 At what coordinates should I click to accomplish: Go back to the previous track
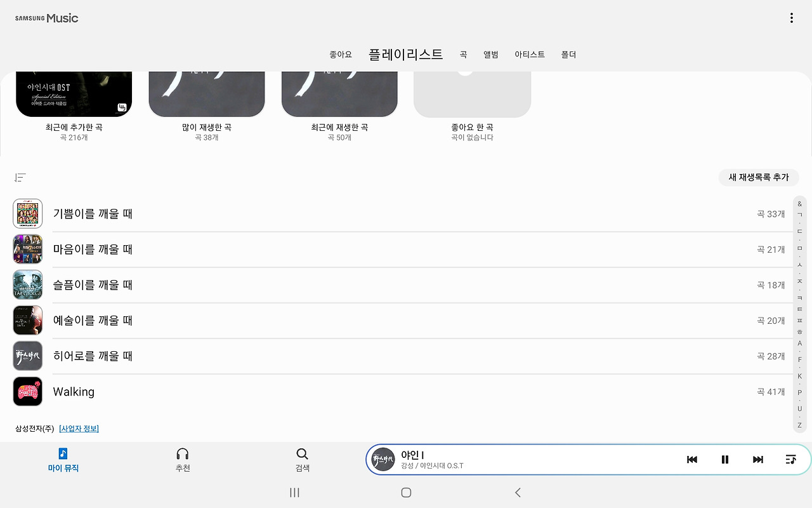[691, 459]
